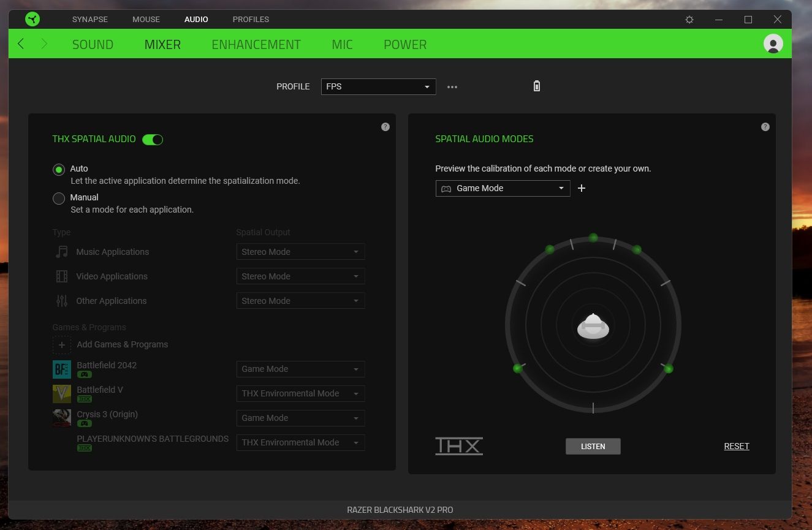Screen dimensions: 812x530
Task: Click the RESET link
Action: [737, 447]
